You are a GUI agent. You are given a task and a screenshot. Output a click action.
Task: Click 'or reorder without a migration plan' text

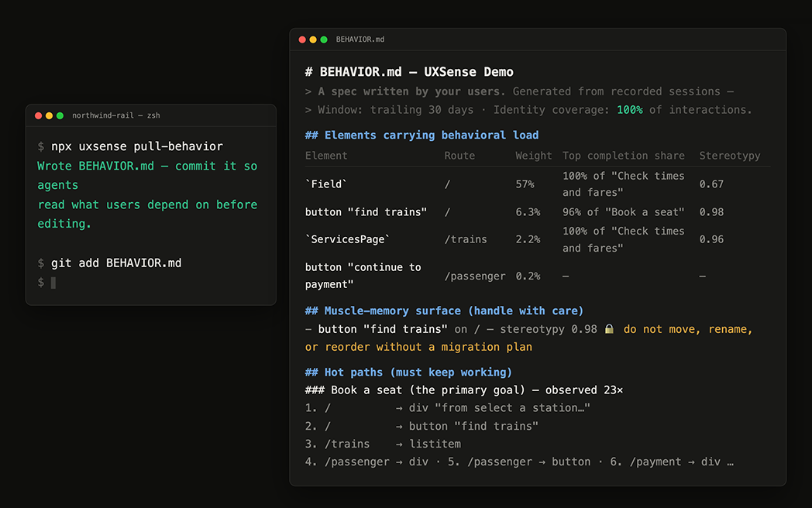(418, 347)
